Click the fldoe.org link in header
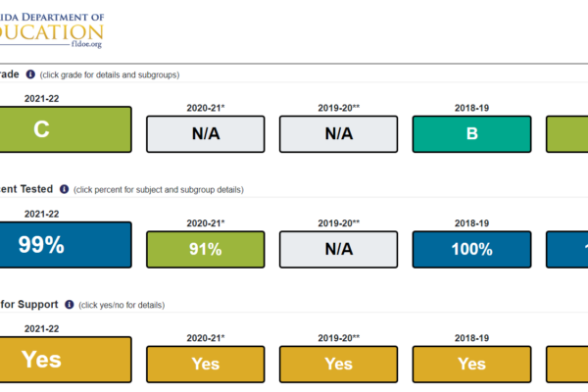This screenshot has width=588, height=392. click(84, 44)
